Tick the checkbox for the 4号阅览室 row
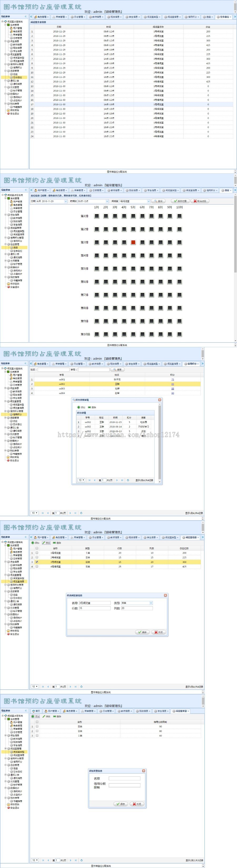Image resolution: width=237 pixels, height=868 pixels. point(37,567)
